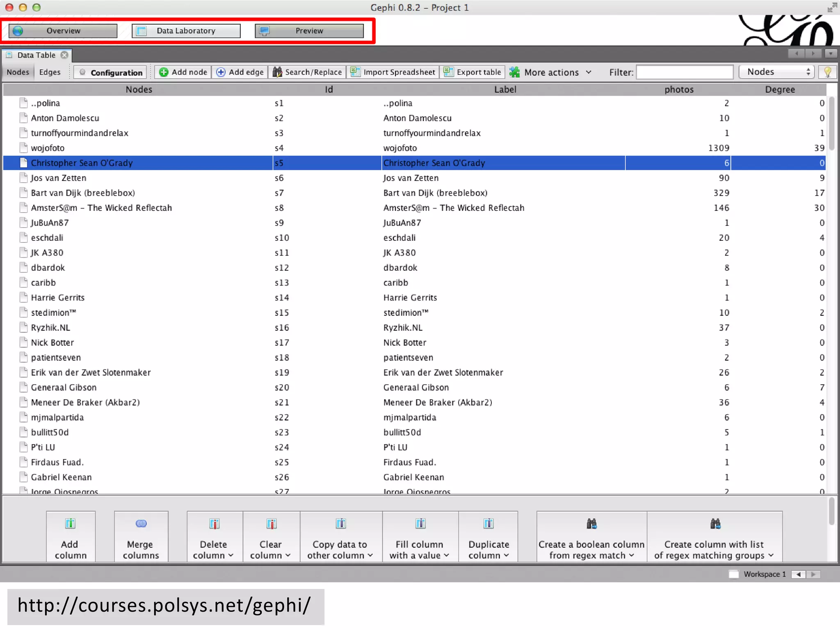The width and height of the screenshot is (840, 630).
Task: Expand the More actions dropdown
Action: coord(551,73)
